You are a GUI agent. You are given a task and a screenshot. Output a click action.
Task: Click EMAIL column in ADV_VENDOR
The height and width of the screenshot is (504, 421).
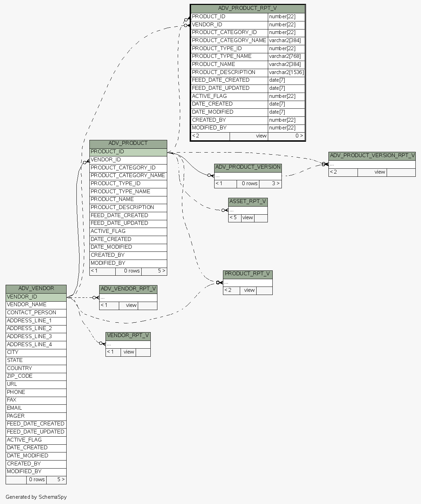pos(36,408)
